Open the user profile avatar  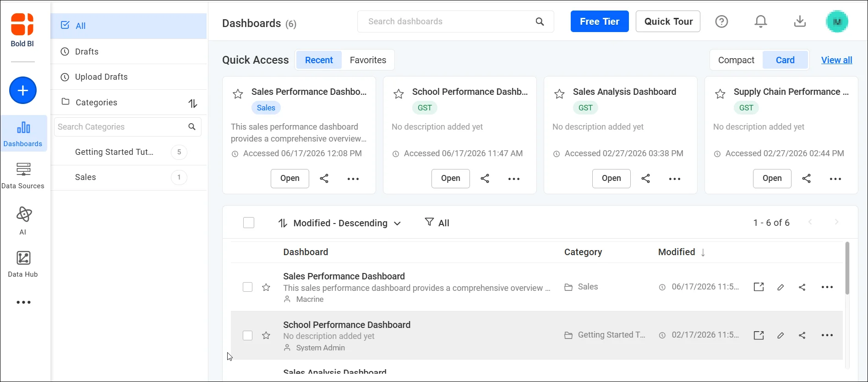coord(837,22)
